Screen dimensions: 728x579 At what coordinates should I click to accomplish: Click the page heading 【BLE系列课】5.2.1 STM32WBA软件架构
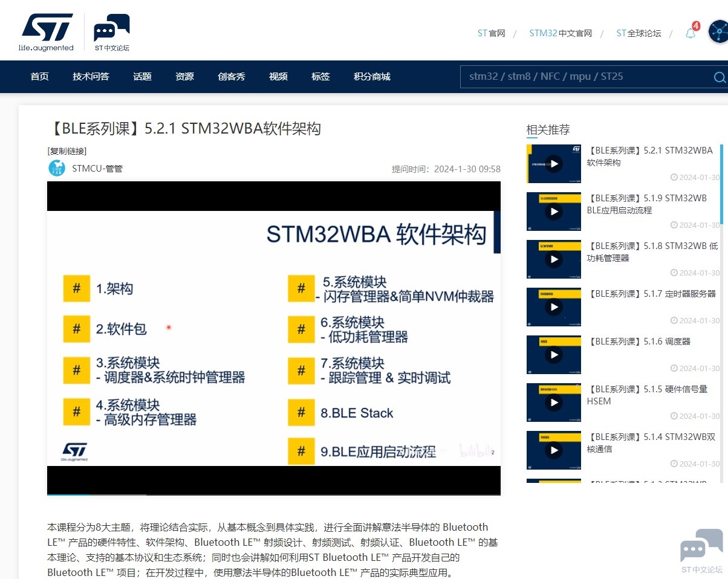pyautogui.click(x=184, y=128)
